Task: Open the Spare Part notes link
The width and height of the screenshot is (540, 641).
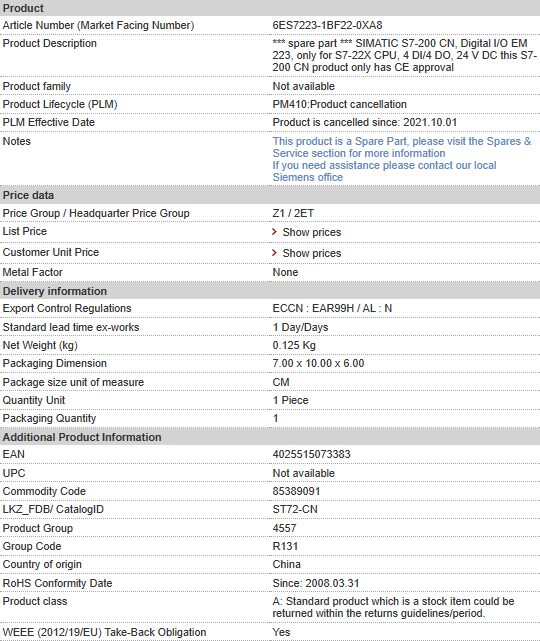Action: click(x=402, y=147)
